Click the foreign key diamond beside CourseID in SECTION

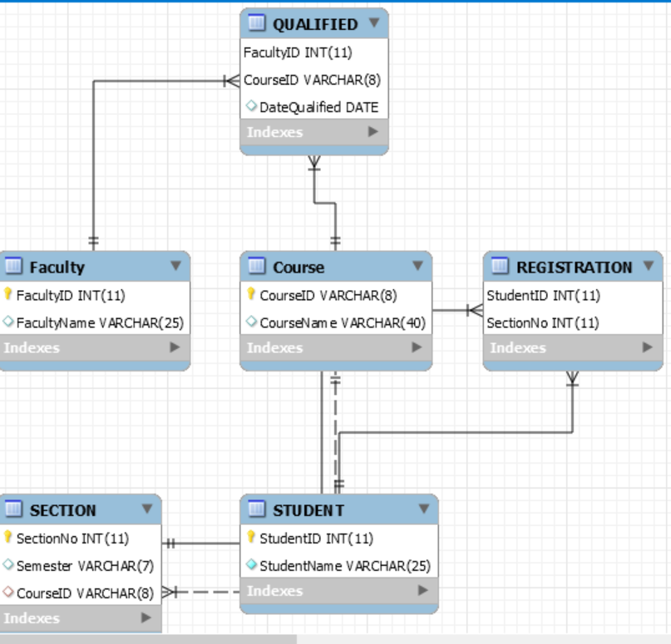pyautogui.click(x=8, y=590)
